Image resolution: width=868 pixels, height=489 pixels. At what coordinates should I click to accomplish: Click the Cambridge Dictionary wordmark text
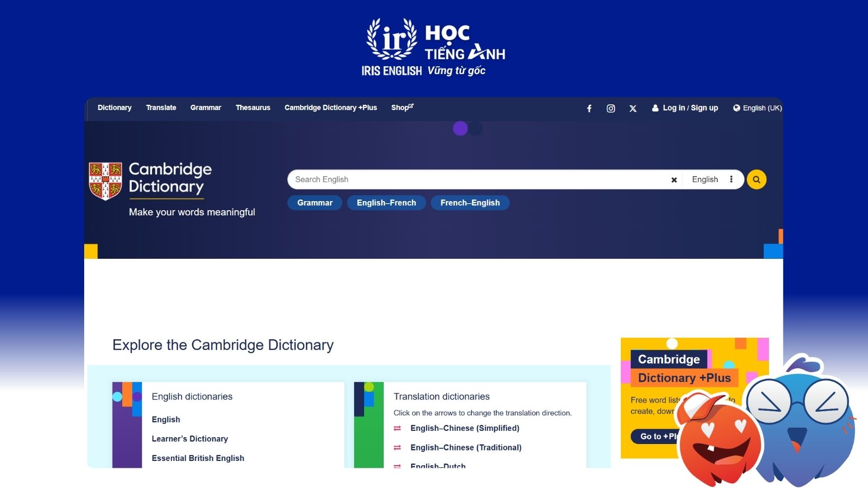click(x=170, y=178)
